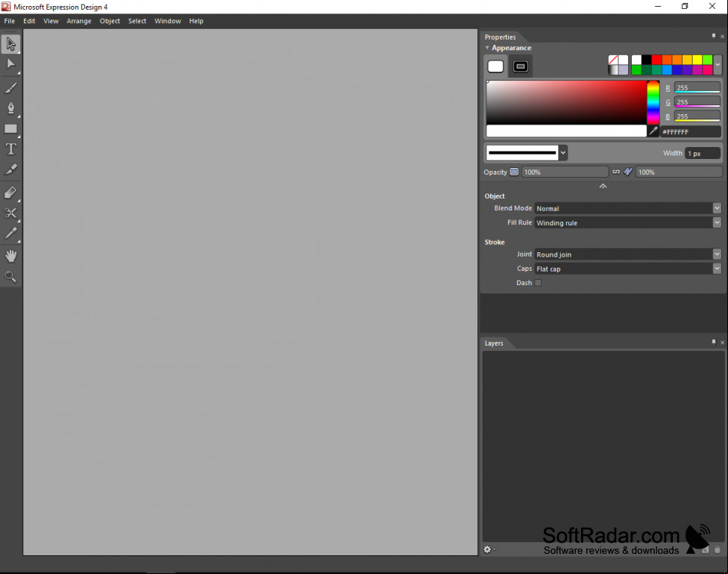Viewport: 728px width, 574px height.
Task: Open the Object menu
Action: point(110,21)
